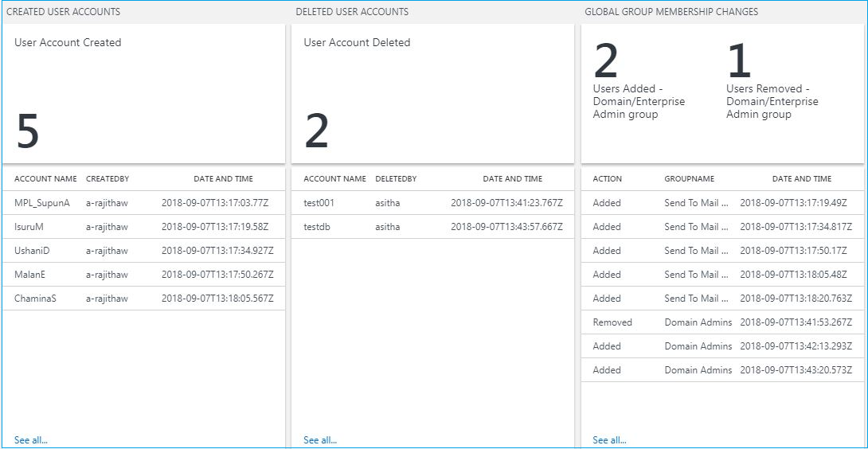Click timestamp 2018-09-07T13:17:03.77Z
The height and width of the screenshot is (449, 868).
click(215, 203)
